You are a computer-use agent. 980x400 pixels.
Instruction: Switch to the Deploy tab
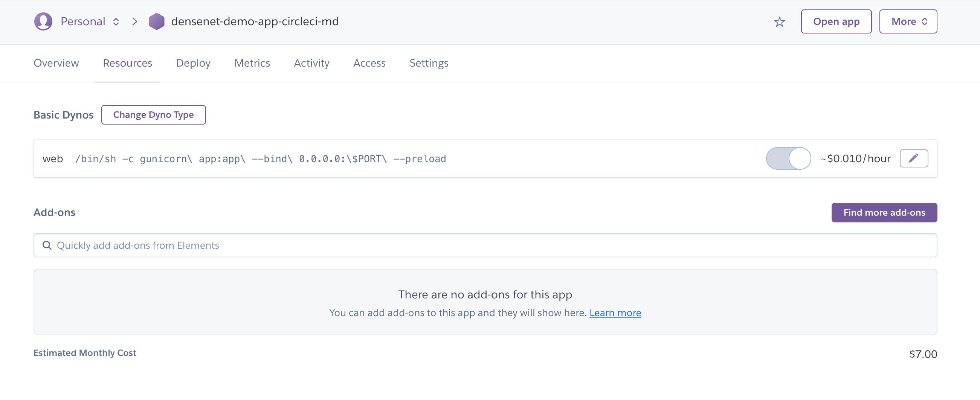[x=193, y=63]
